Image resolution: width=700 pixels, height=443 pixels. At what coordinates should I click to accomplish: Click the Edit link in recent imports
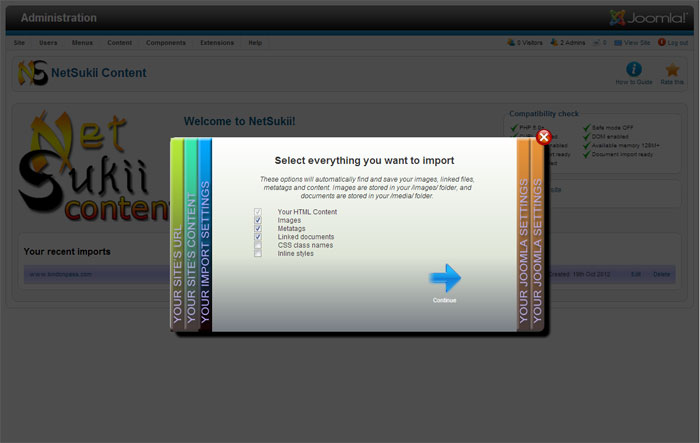(636, 274)
